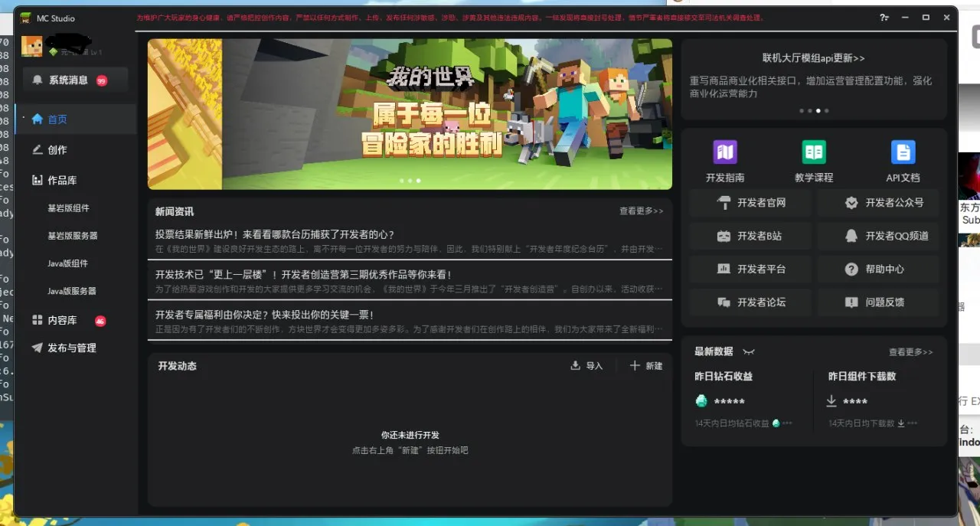Open the API文档 document icon

[x=903, y=151]
